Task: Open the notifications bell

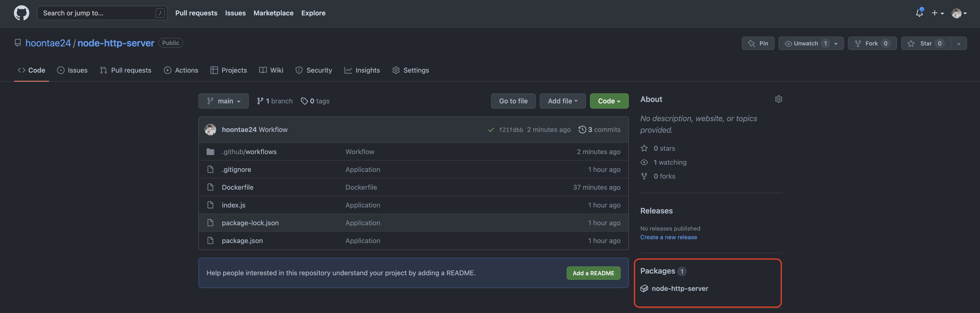Action: (919, 13)
